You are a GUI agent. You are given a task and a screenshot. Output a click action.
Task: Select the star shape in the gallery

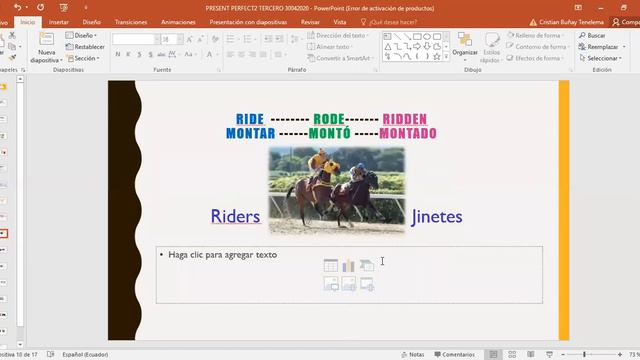click(x=436, y=56)
